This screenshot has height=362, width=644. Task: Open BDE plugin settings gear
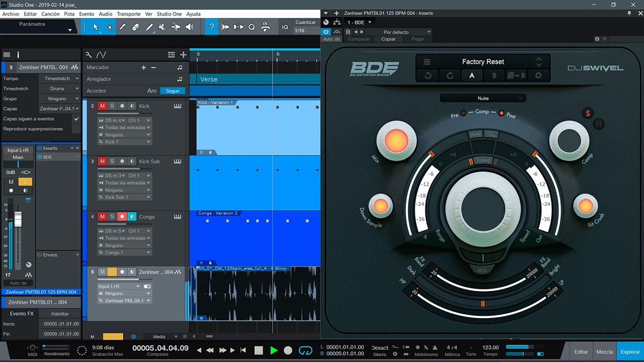click(538, 76)
